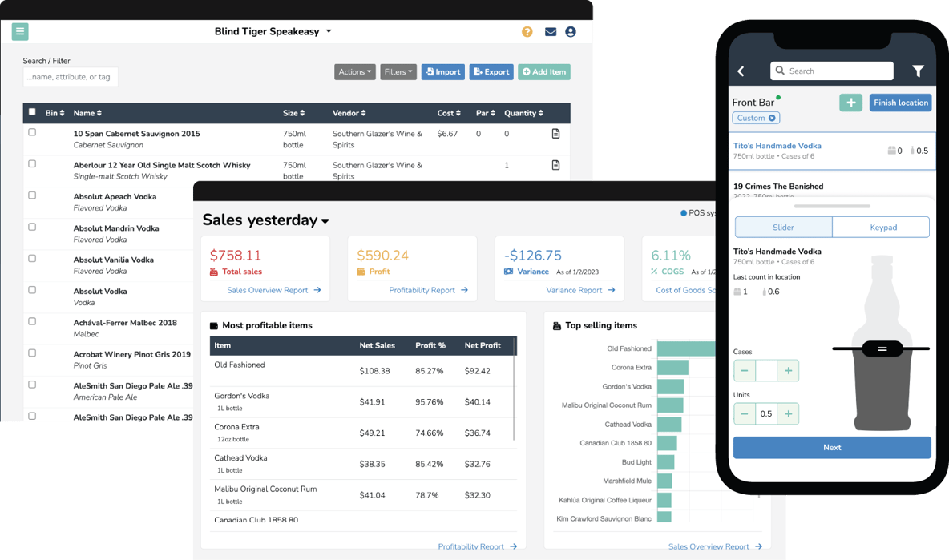Click the Most profitable items table scrollbar
This screenshot has height=560, width=949.
514,389
